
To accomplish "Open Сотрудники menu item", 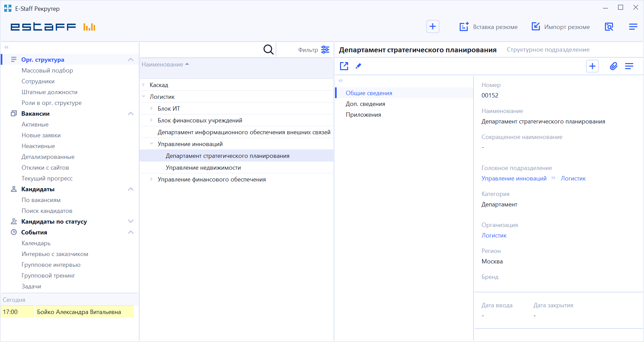I will point(38,81).
